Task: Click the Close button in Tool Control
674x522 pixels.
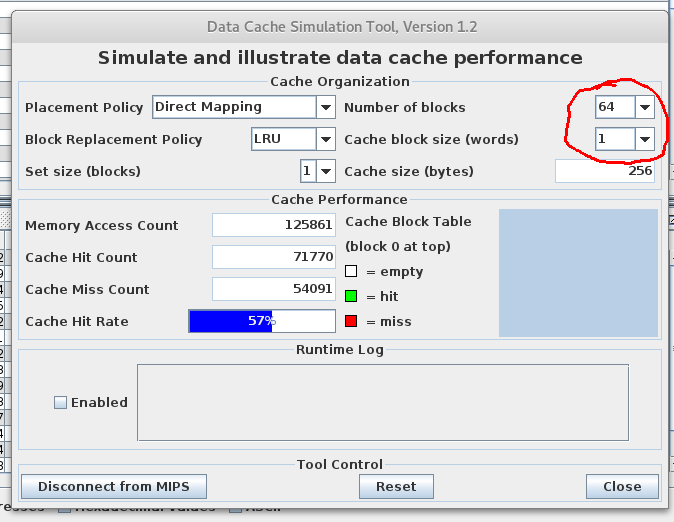Action: 621,486
